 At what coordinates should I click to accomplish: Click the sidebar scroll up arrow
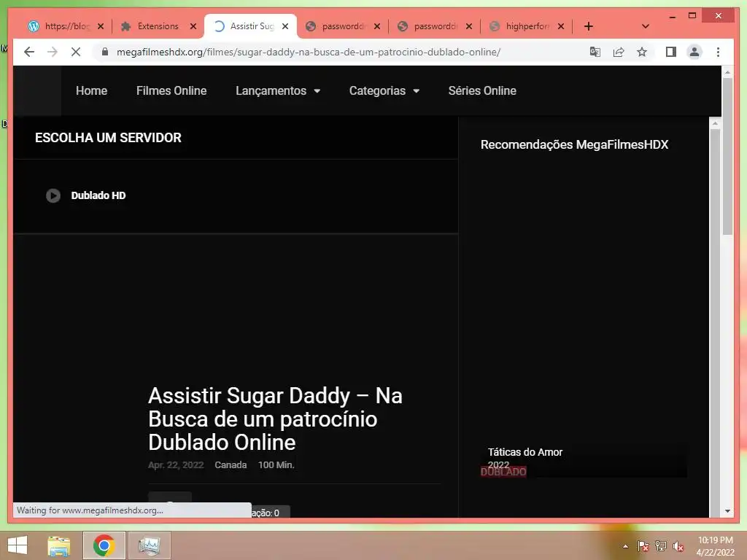(715, 123)
